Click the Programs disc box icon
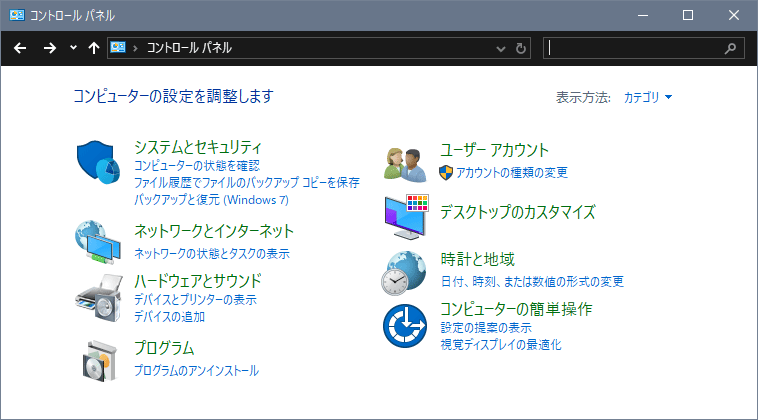This screenshot has width=758, height=420. tap(97, 360)
